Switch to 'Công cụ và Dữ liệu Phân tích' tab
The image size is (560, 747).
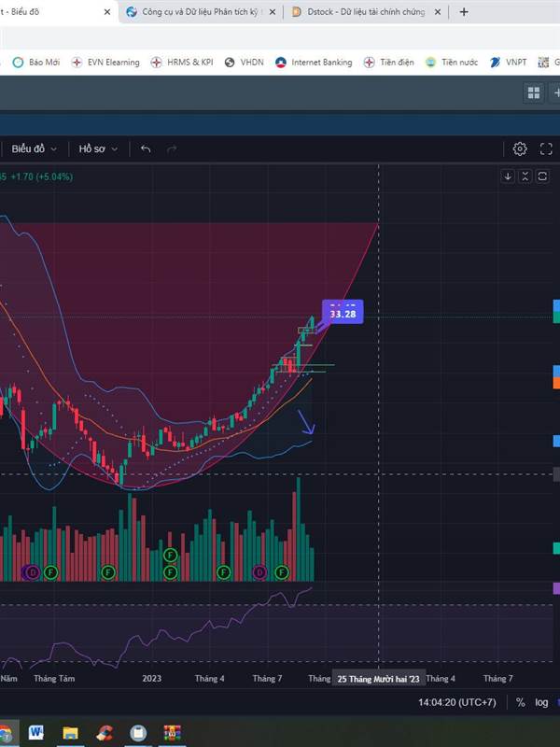click(199, 12)
